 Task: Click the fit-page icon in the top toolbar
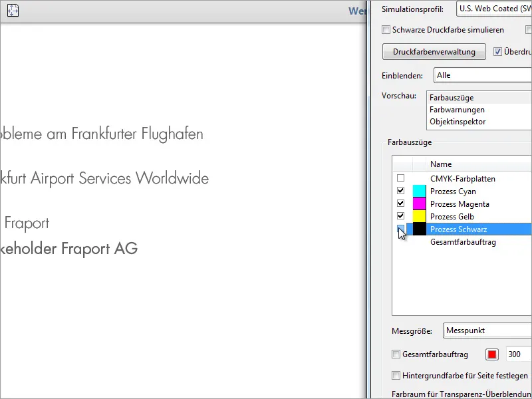coord(13,10)
